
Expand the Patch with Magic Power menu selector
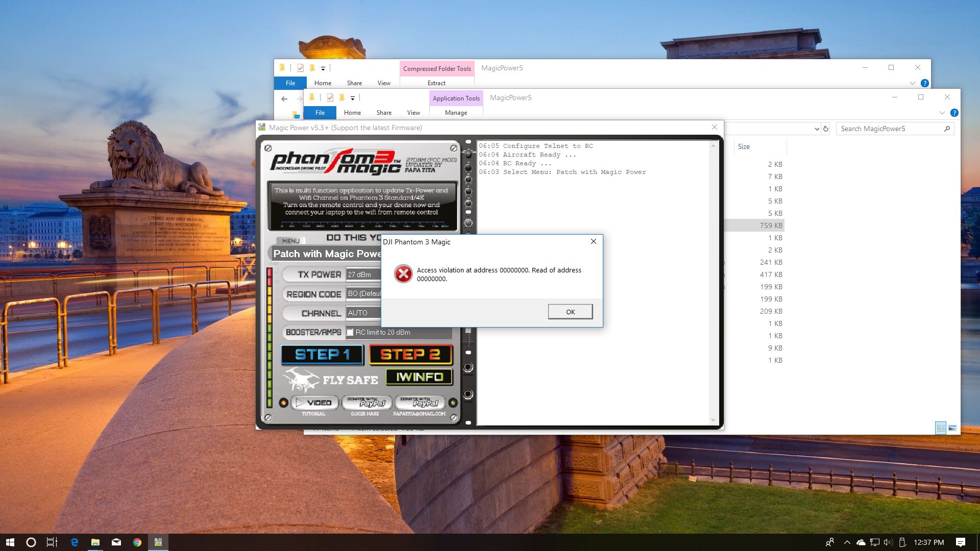tap(326, 254)
